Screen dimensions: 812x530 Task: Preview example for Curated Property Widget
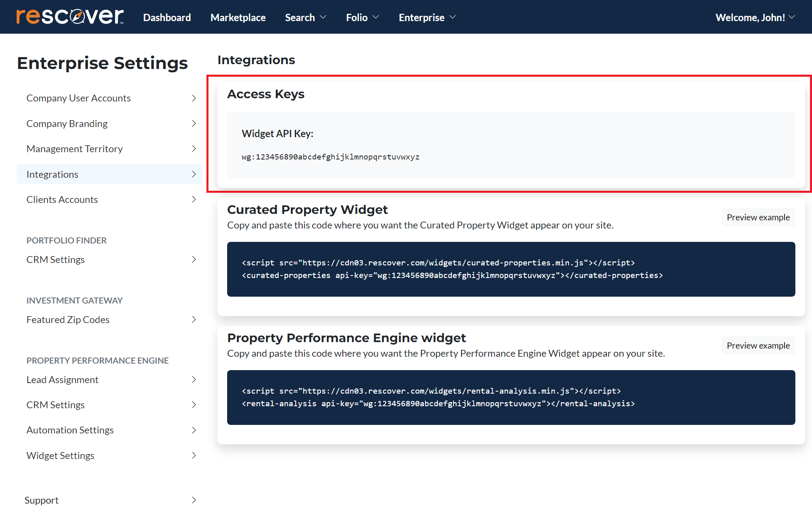[x=758, y=217]
